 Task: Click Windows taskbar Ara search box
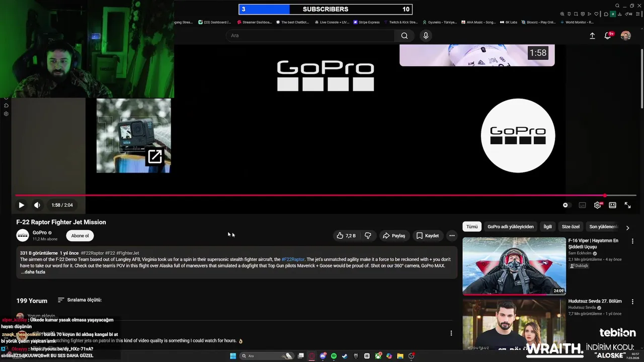pyautogui.click(x=267, y=356)
